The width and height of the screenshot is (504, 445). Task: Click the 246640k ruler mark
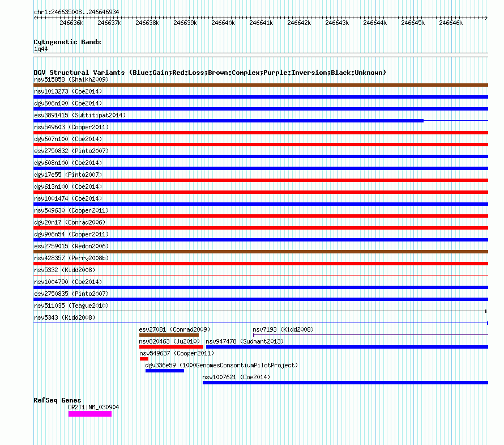(x=223, y=23)
